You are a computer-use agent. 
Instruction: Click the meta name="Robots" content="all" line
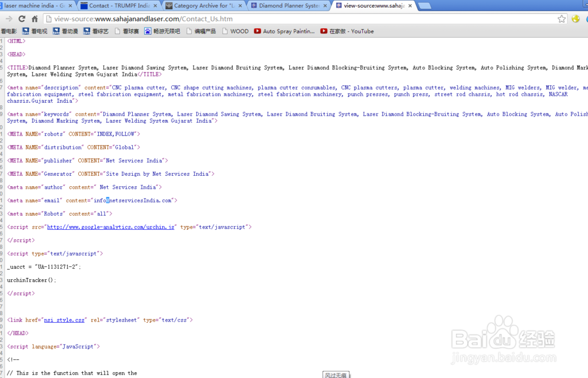pyautogui.click(x=59, y=214)
